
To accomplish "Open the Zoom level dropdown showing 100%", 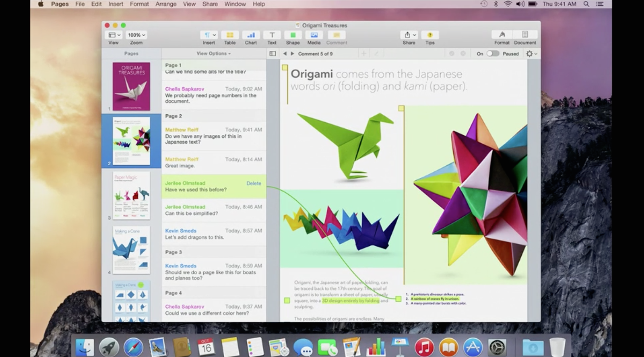I will [x=136, y=35].
